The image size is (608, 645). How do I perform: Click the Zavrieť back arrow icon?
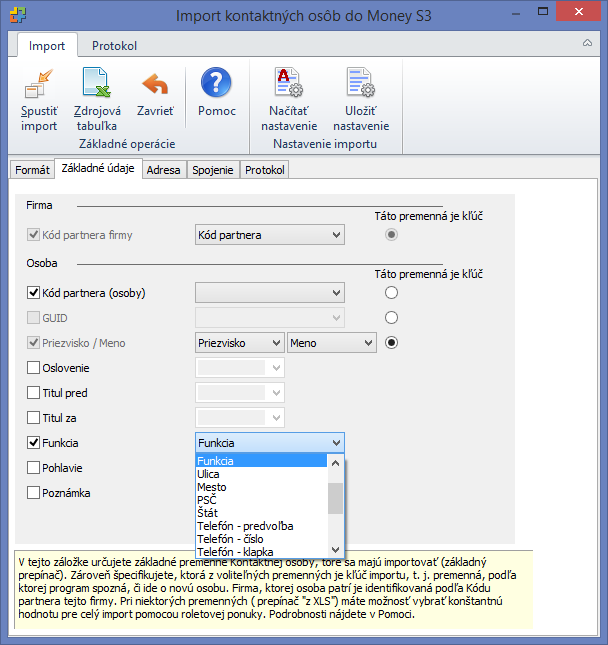pyautogui.click(x=155, y=84)
